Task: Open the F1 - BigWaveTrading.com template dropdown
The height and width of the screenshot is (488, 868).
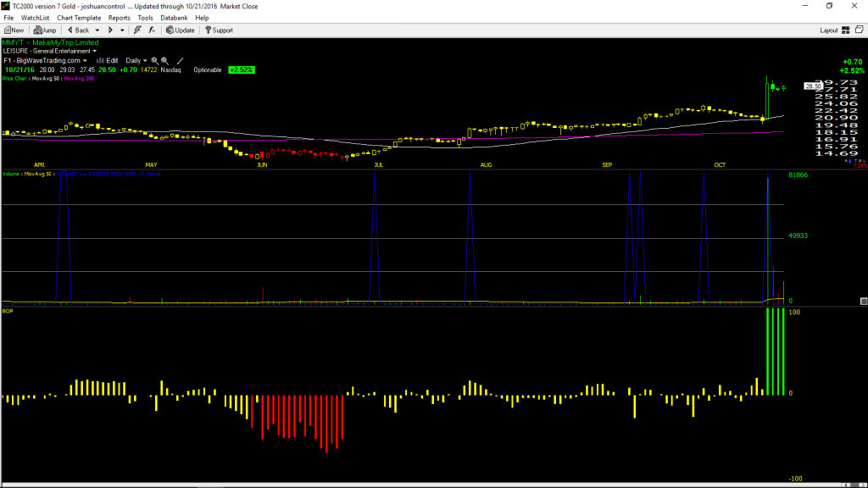Action: point(46,61)
